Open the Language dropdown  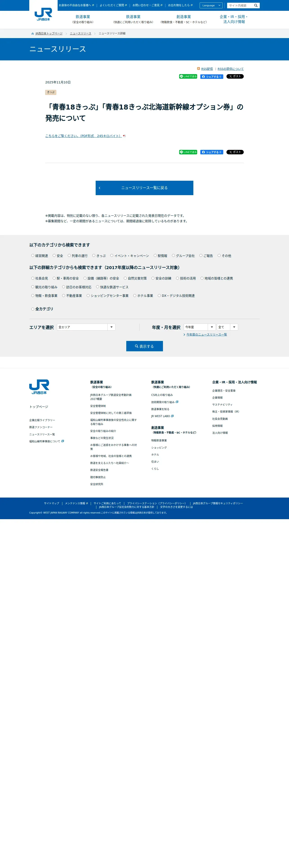point(211,5)
